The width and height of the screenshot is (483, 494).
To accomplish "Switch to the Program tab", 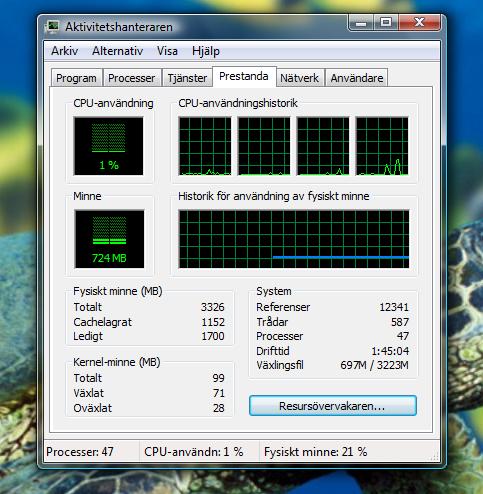I will pyautogui.click(x=76, y=78).
